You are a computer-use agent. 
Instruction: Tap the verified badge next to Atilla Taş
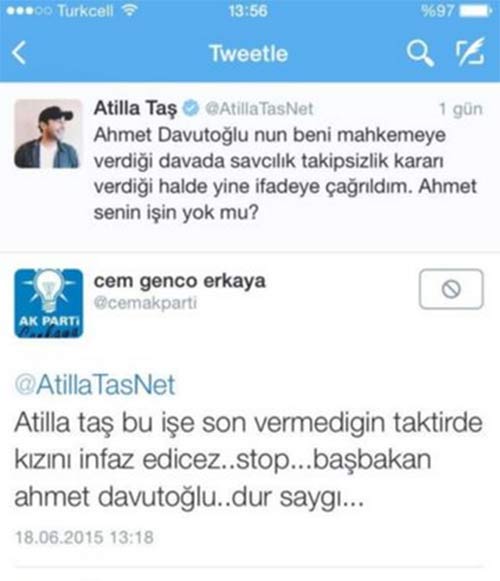(191, 108)
